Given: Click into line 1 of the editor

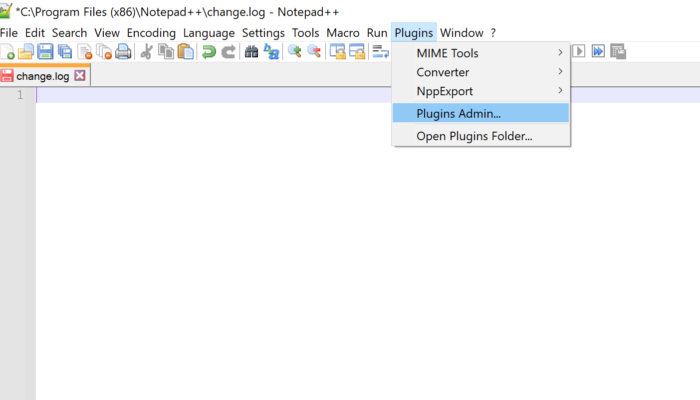Looking at the screenshot, I should (300, 95).
